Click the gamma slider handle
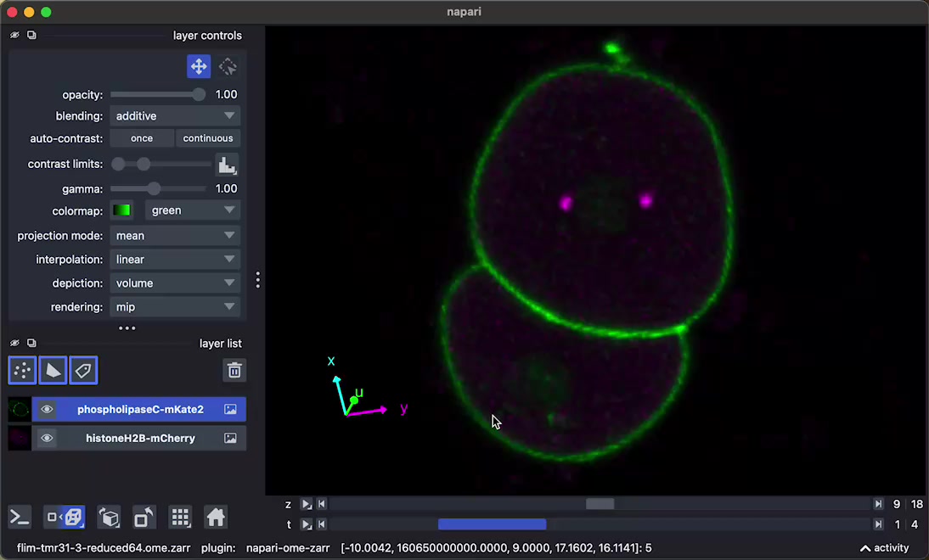Image resolution: width=929 pixels, height=560 pixels. pos(154,189)
